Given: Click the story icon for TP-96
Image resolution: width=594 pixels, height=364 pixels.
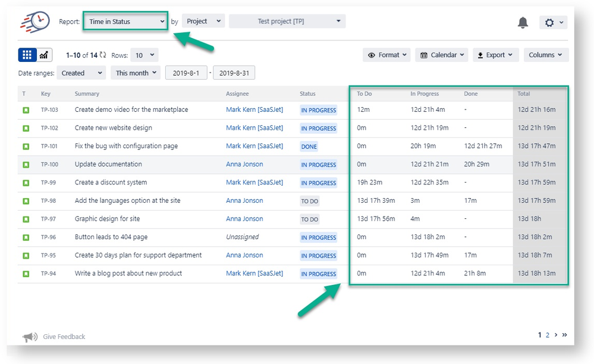Looking at the screenshot, I should coord(26,237).
